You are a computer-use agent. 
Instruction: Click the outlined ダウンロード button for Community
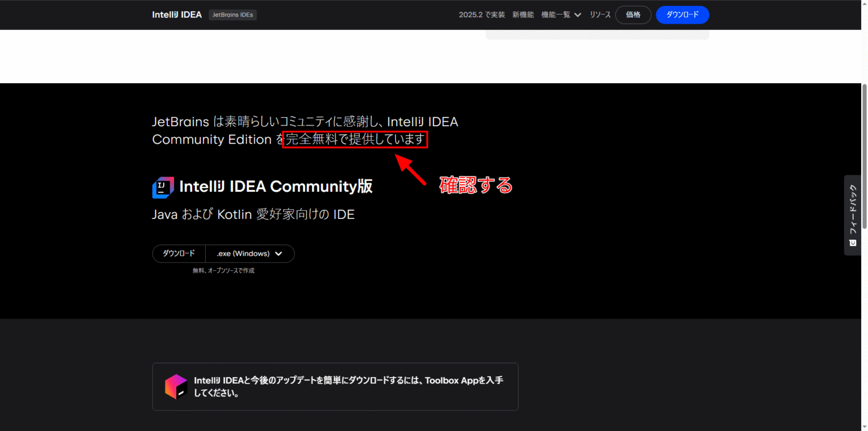[x=179, y=253]
